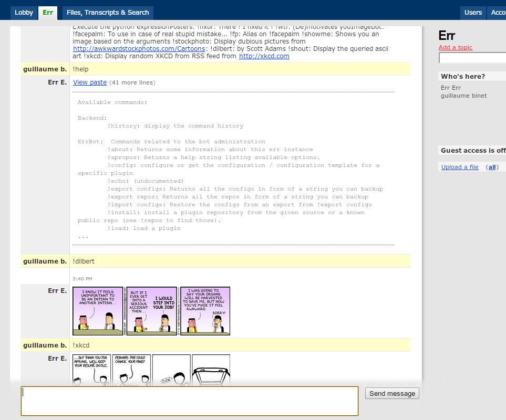This screenshot has height=420, width=506.
Task: Open the Account menu
Action: tap(499, 12)
